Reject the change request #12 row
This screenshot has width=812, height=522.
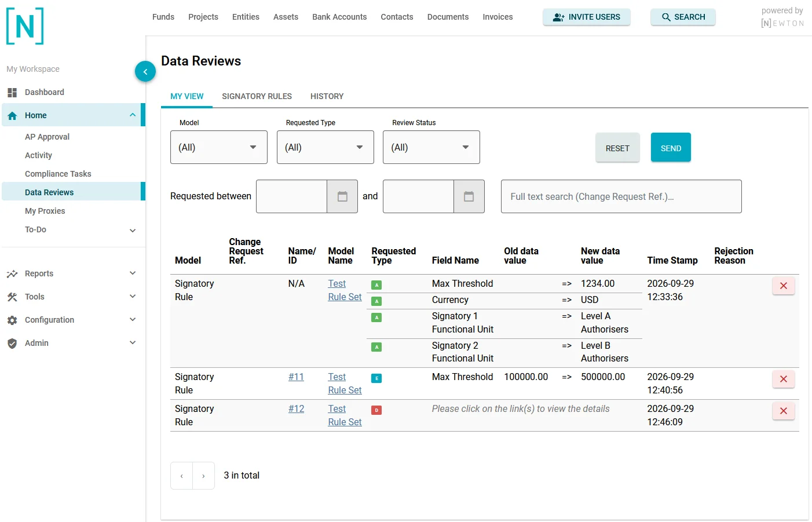[784, 411]
